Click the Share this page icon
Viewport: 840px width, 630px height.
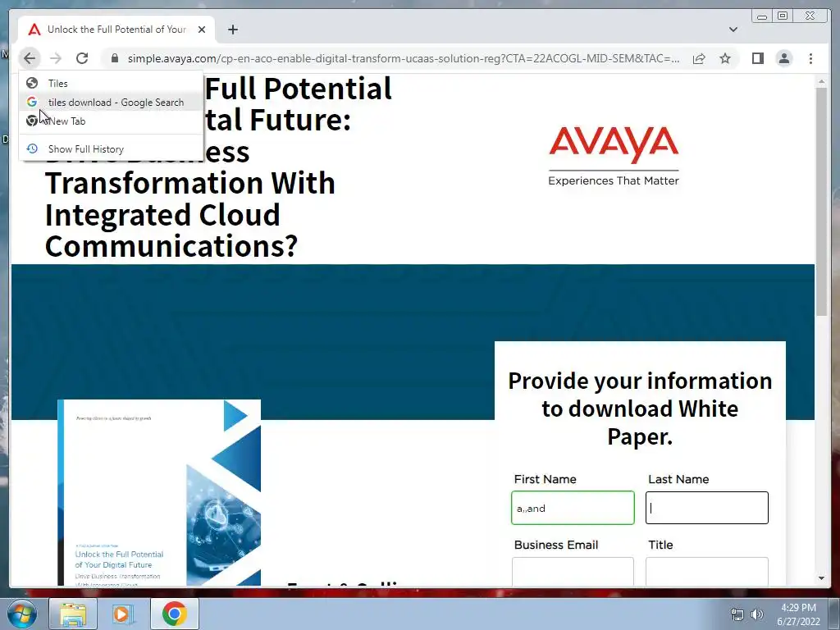tap(699, 58)
